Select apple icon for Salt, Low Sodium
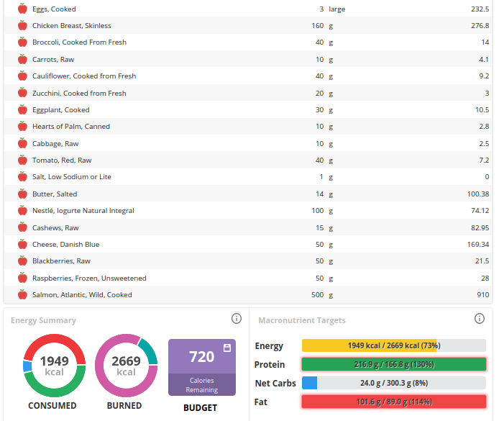This screenshot has width=504, height=421. (22, 177)
